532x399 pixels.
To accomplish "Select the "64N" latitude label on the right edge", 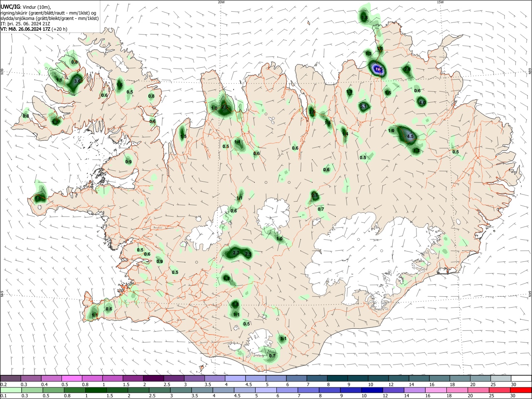I will 530,293.
